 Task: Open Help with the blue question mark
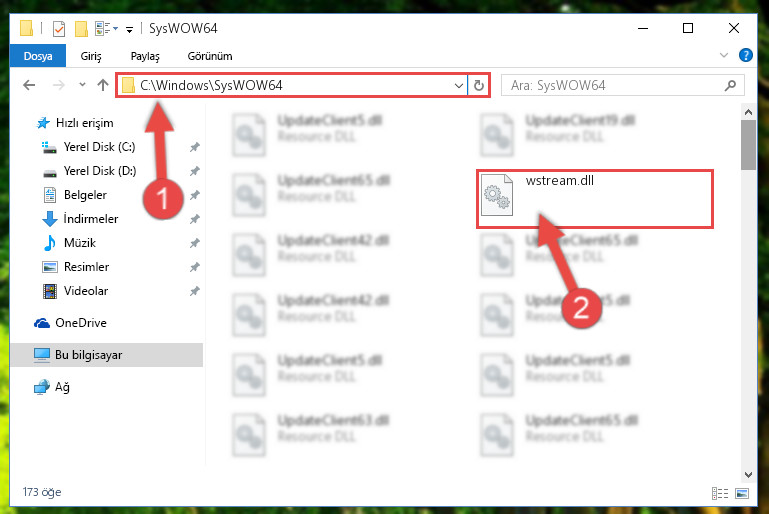pyautogui.click(x=745, y=55)
